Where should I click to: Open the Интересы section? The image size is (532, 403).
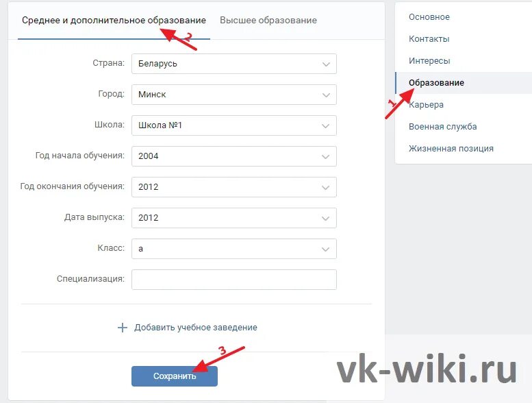click(429, 61)
